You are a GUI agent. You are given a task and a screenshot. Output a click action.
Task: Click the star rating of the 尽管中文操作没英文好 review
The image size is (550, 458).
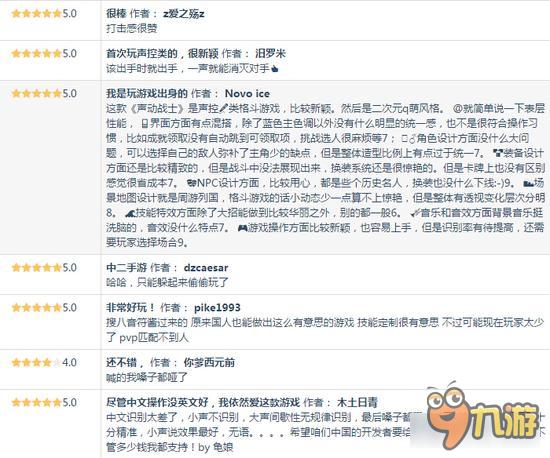(36, 403)
